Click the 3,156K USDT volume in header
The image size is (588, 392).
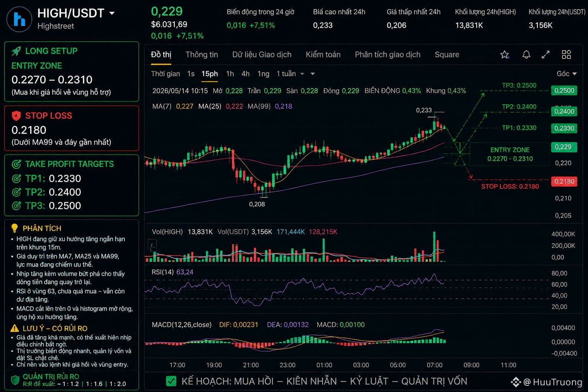coord(541,26)
